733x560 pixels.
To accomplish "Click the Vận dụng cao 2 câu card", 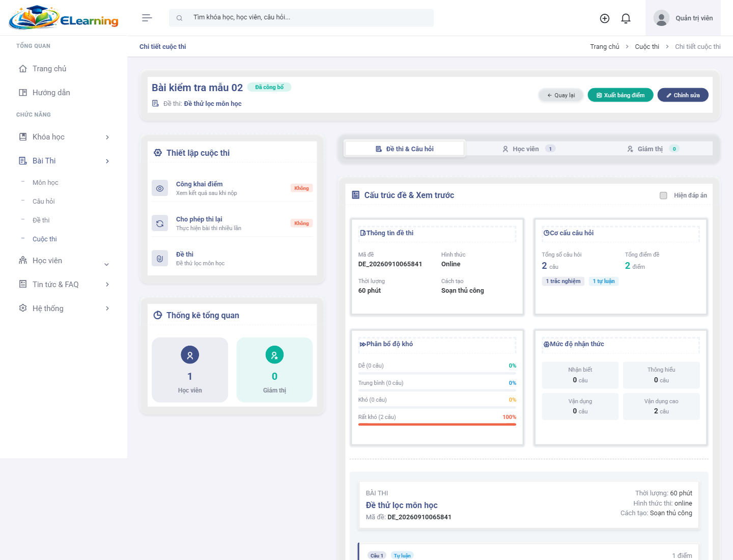I will (x=661, y=406).
